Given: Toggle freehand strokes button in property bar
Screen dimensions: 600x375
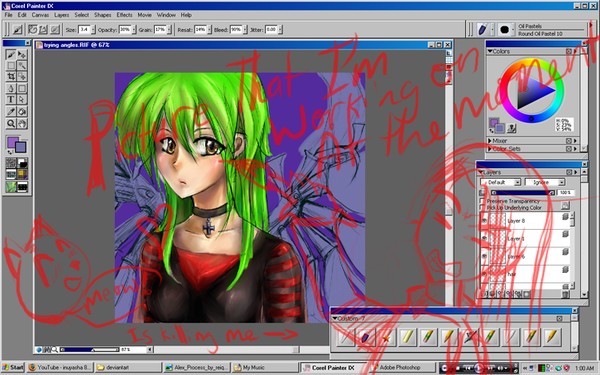Looking at the screenshot, I should click(33, 29).
